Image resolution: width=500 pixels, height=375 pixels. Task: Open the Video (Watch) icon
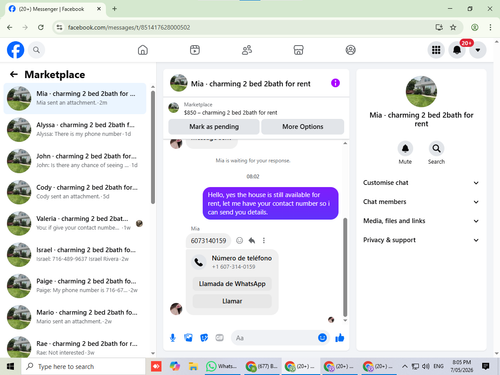click(195, 50)
